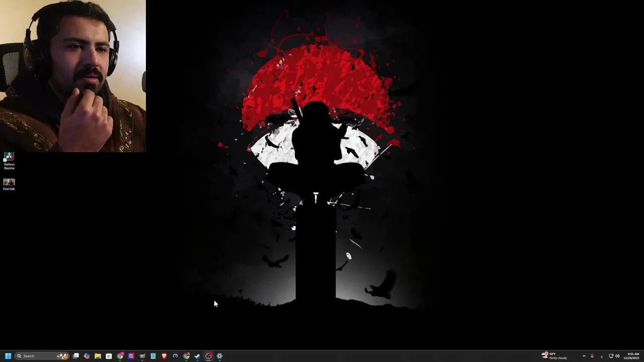Screen dimensions: 644x362
Task: Open the weather widget showing Partly cloudy
Action: 554,356
